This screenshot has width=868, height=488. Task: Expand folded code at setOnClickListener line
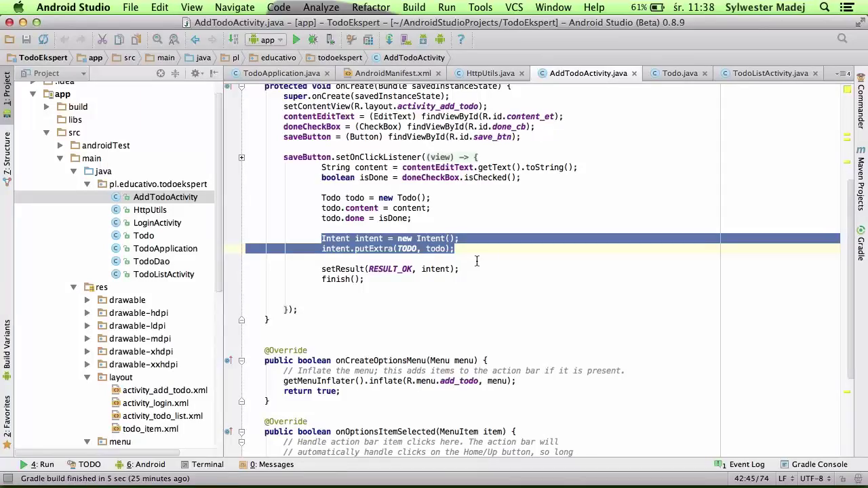pyautogui.click(x=241, y=157)
